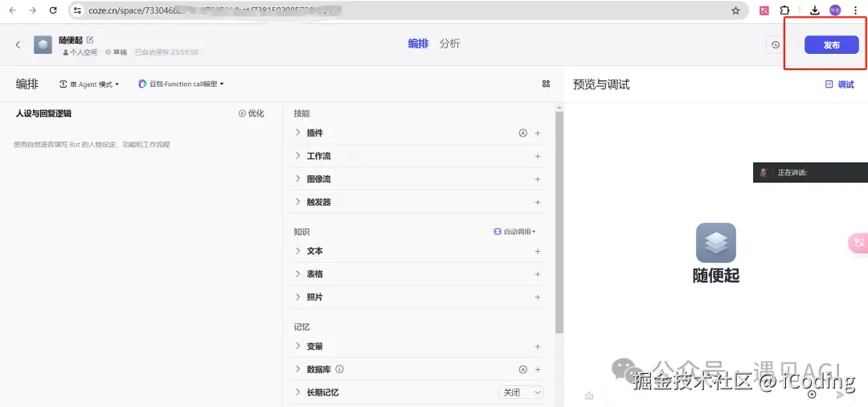The image size is (868, 407).
Task: Click the 个人空间 label under bot name
Action: pos(80,52)
